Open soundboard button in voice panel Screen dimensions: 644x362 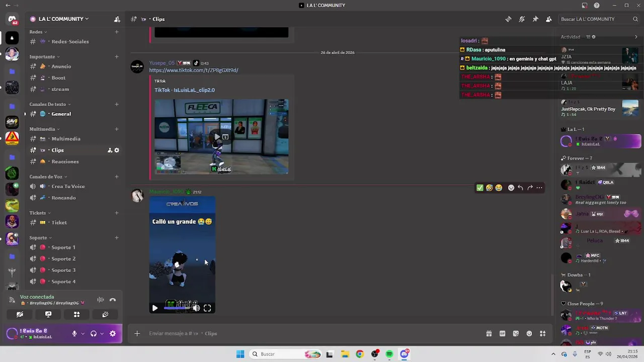click(105, 314)
